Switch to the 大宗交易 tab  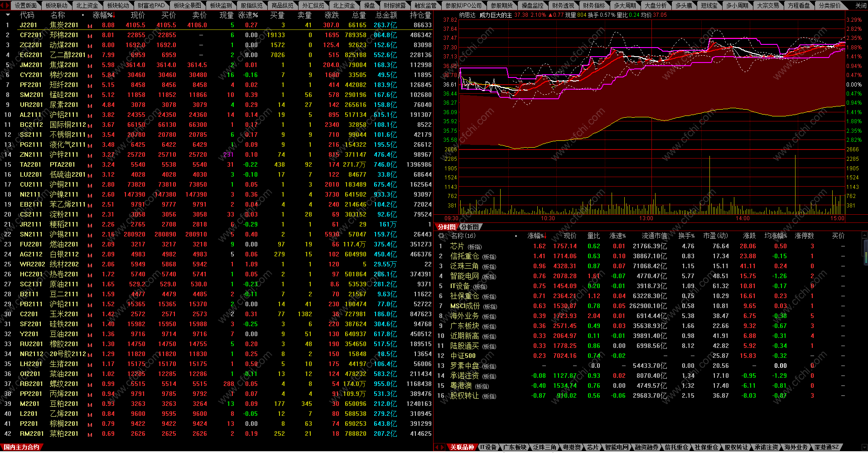(x=768, y=5)
